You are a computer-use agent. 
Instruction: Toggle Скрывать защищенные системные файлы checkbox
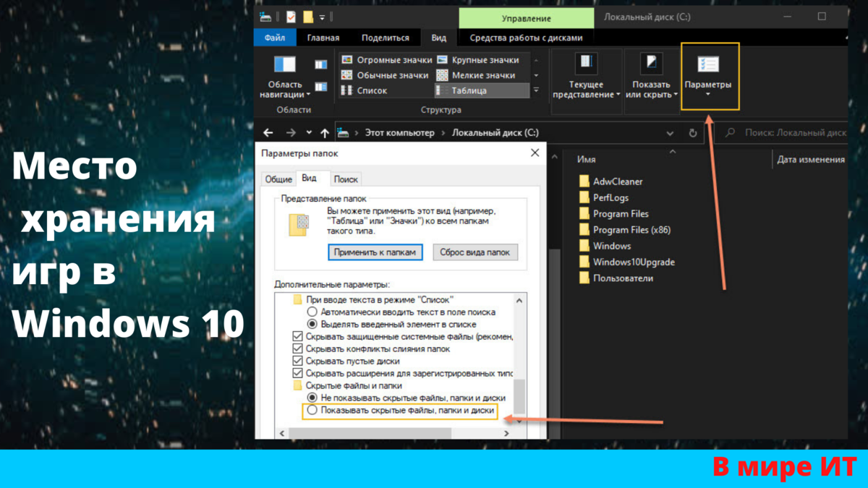[x=297, y=337]
